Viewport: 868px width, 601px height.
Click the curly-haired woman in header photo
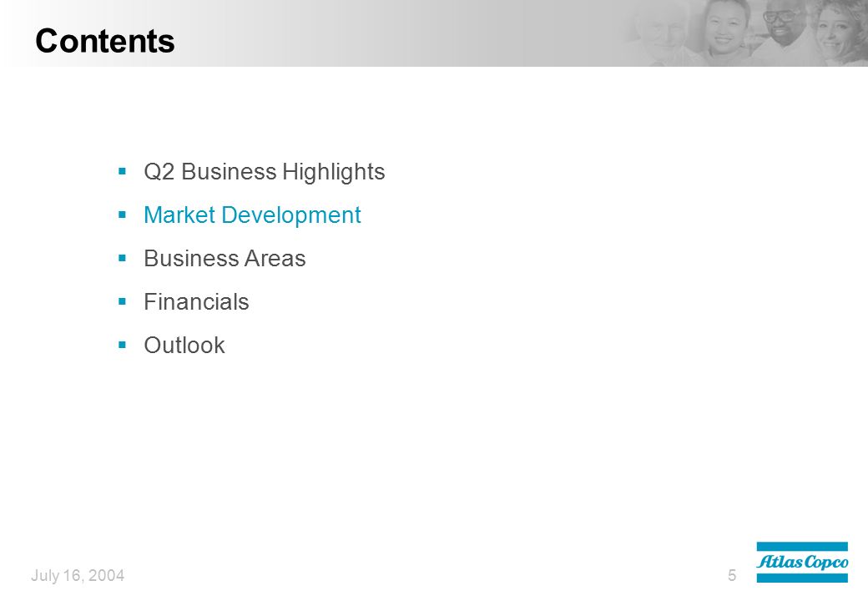pyautogui.click(x=840, y=30)
